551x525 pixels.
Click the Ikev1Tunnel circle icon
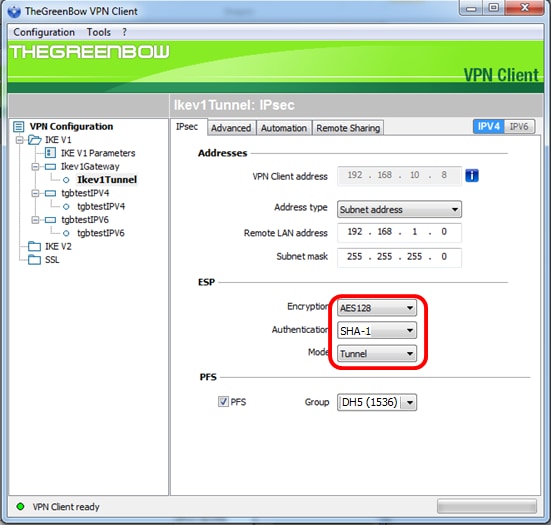coord(66,180)
